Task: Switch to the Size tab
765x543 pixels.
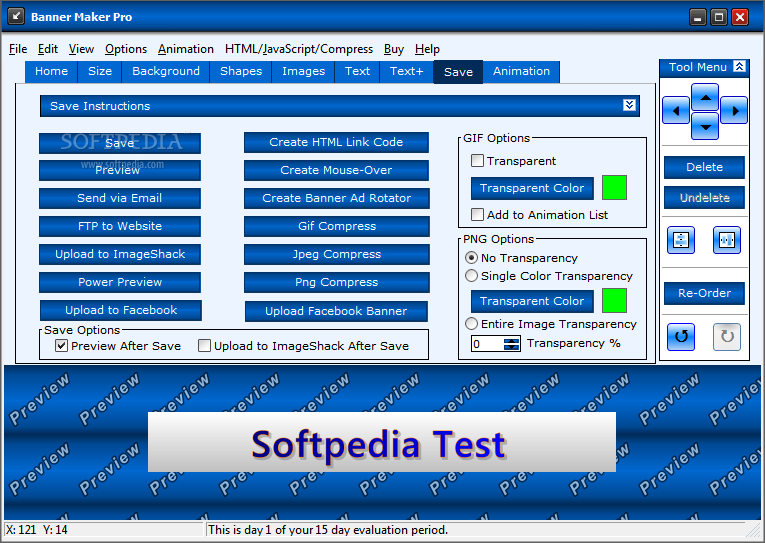Action: pyautogui.click(x=100, y=71)
